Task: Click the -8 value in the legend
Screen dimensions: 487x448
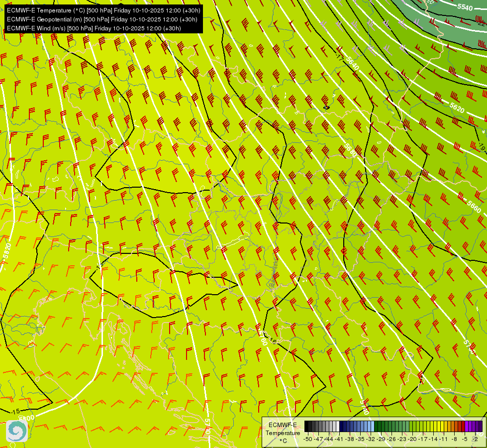Action: pyautogui.click(x=454, y=439)
